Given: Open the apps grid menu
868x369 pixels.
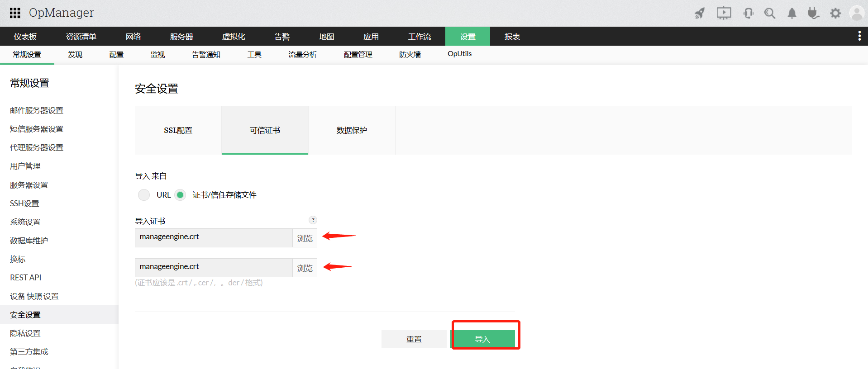Looking at the screenshot, I should 15,13.
